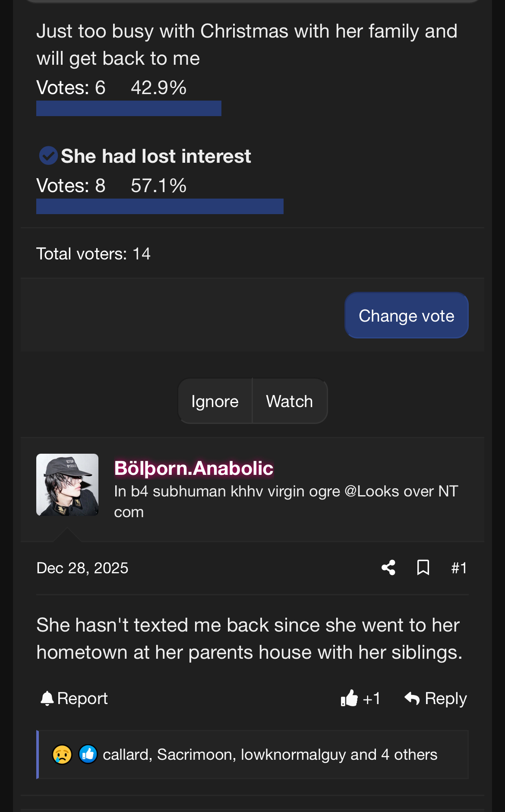Toggle Watch for this thread
Image resolution: width=505 pixels, height=812 pixels.
click(x=289, y=401)
